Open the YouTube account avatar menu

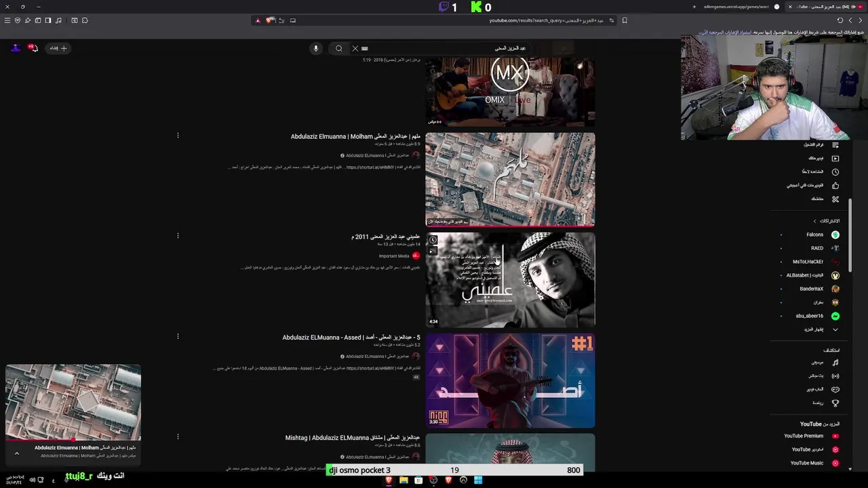pyautogui.click(x=16, y=47)
